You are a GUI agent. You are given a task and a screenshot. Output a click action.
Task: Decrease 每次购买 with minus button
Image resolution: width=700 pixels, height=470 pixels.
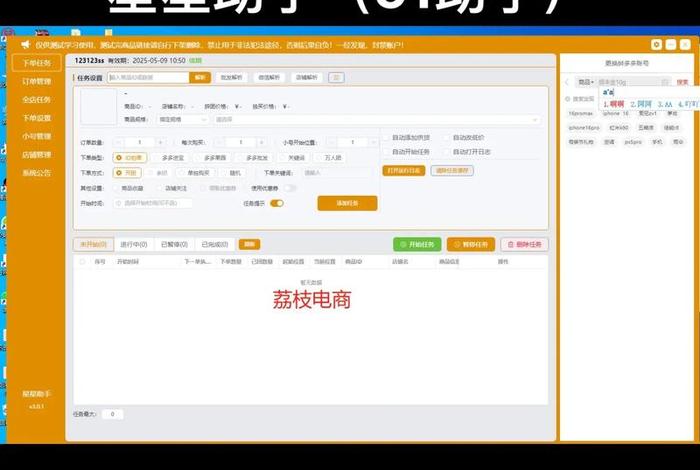pyautogui.click(x=219, y=142)
